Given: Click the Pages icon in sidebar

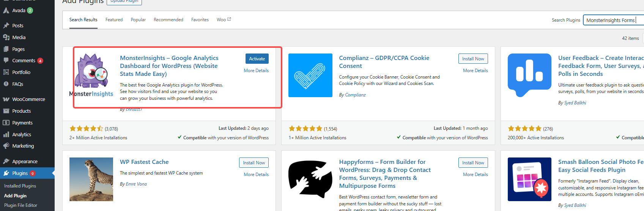Looking at the screenshot, I should [6, 49].
